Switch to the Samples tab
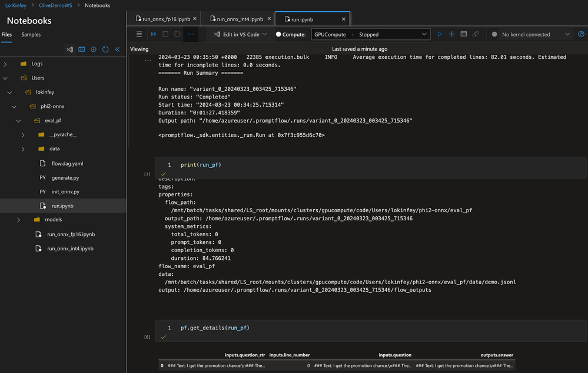 [31, 35]
